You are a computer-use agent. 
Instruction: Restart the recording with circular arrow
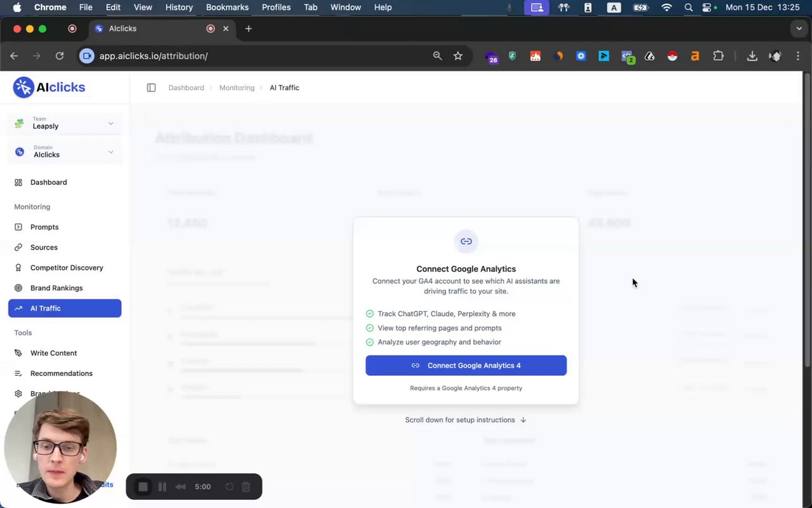click(230, 486)
